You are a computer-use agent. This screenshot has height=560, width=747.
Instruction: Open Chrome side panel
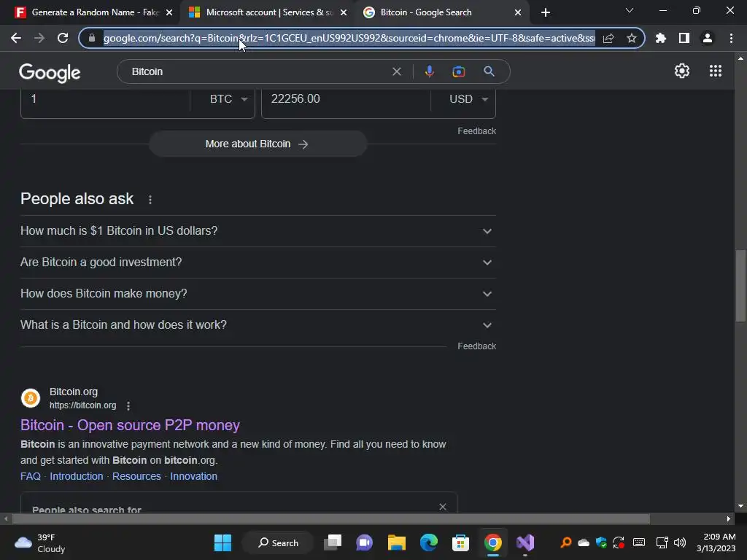(x=684, y=38)
